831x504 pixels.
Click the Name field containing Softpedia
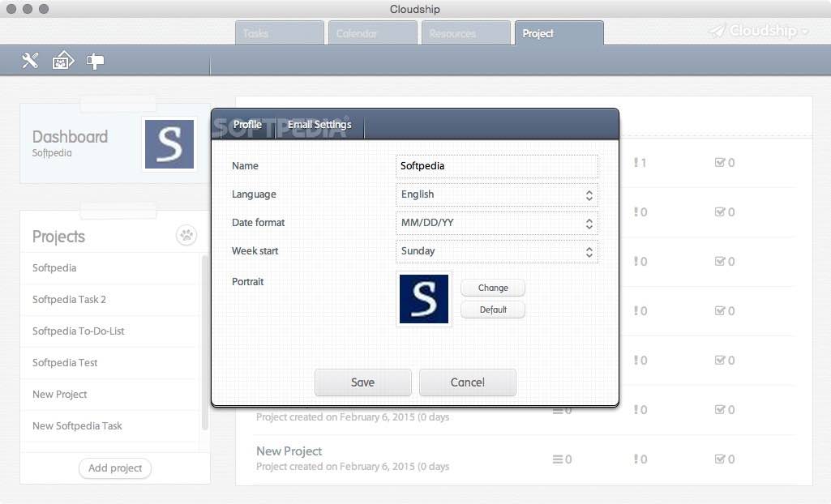point(497,166)
